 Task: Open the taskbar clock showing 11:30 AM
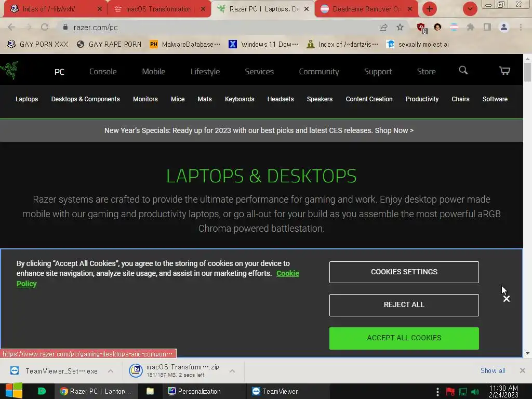pyautogui.click(x=503, y=391)
